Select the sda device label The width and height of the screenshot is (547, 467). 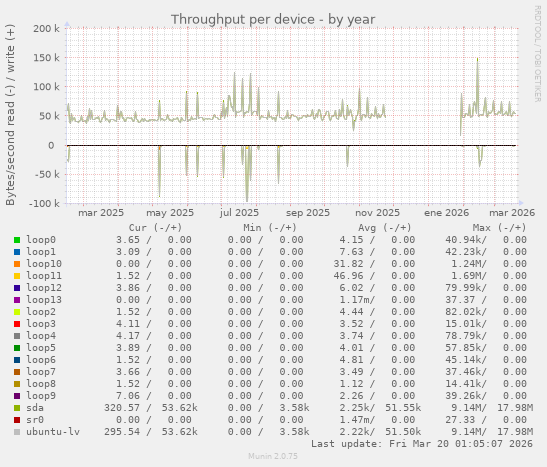(35, 408)
